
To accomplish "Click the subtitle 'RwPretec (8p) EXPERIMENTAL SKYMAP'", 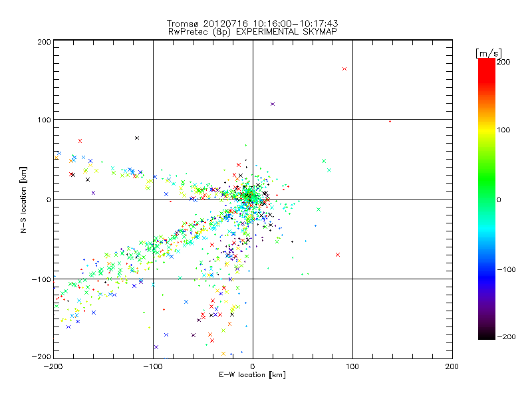I will [x=253, y=32].
